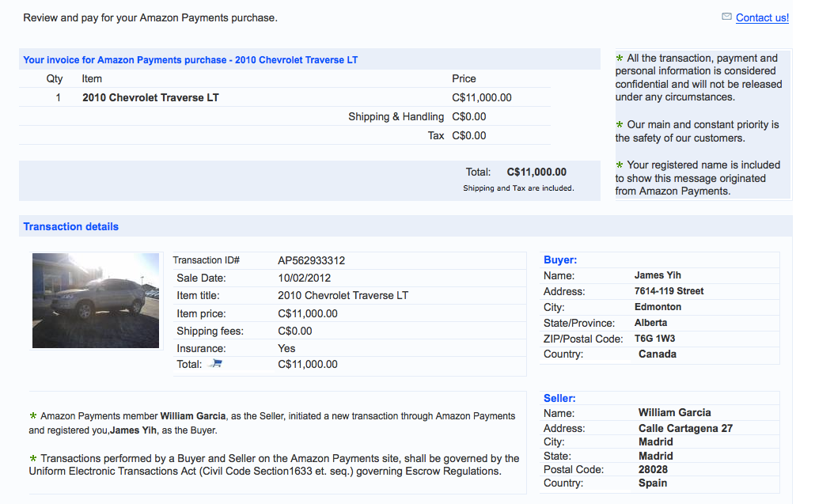Viewport: 815px width, 504px height.
Task: Click the Tax label in the invoice
Action: (x=436, y=135)
